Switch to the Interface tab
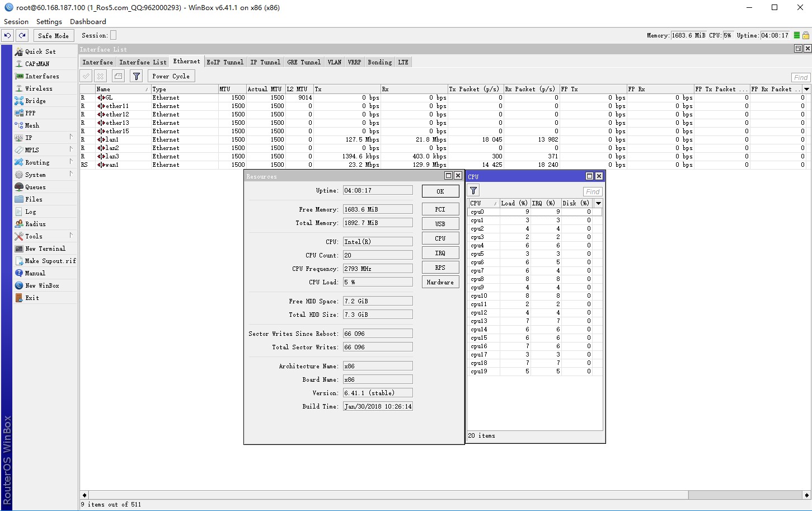Screen dimensions: 812x511 click(x=97, y=62)
